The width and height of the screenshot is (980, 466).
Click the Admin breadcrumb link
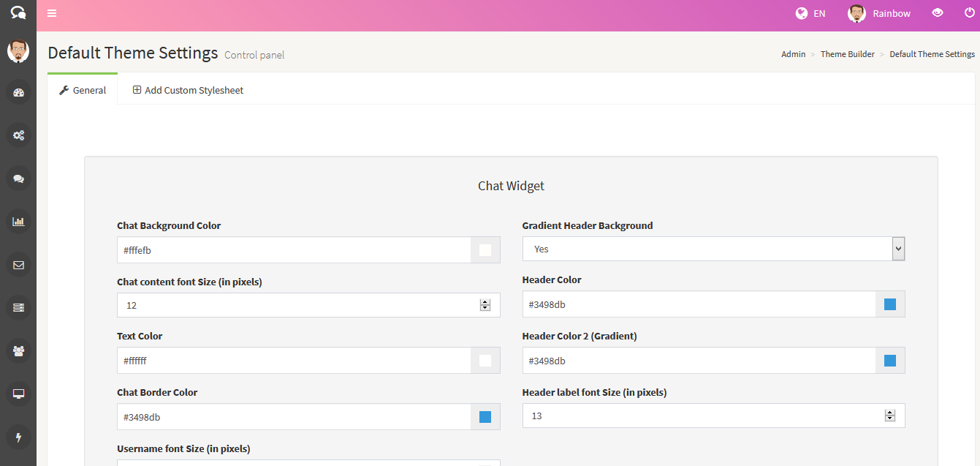click(793, 53)
